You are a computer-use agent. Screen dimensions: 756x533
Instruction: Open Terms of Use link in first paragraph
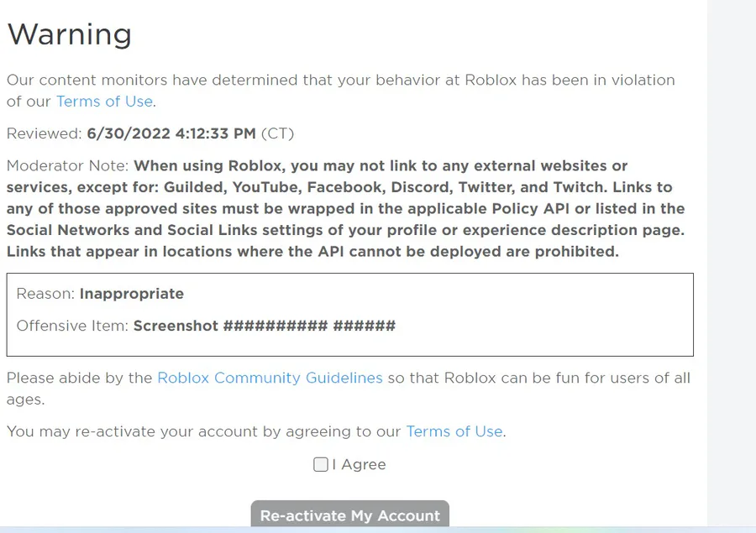[x=104, y=102]
